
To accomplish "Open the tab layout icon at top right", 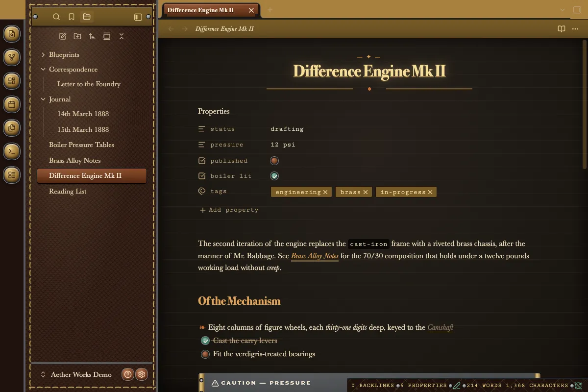I will click(x=577, y=10).
